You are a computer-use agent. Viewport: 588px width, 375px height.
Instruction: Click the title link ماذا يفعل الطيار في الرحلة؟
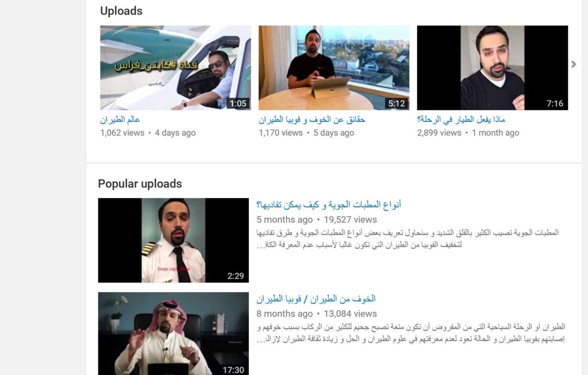pyautogui.click(x=461, y=120)
